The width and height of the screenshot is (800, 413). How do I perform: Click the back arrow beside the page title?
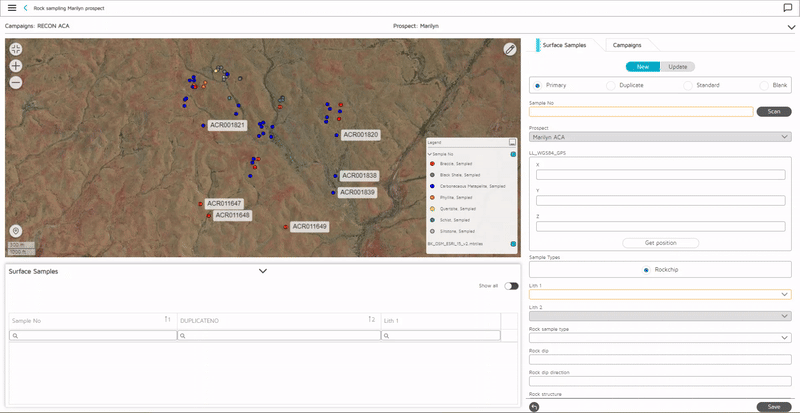click(25, 8)
